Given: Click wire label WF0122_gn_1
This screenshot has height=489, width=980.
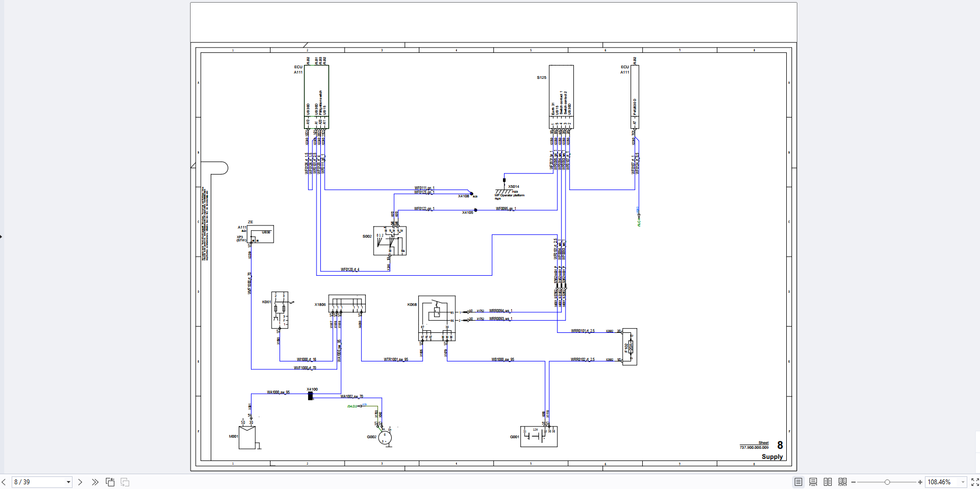Looking at the screenshot, I should coord(424,209).
